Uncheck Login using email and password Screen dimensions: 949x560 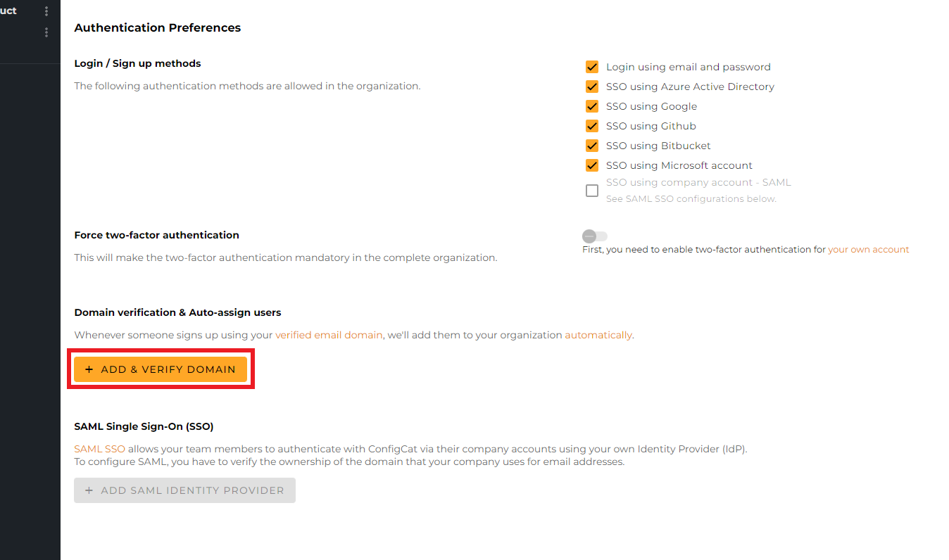point(592,66)
